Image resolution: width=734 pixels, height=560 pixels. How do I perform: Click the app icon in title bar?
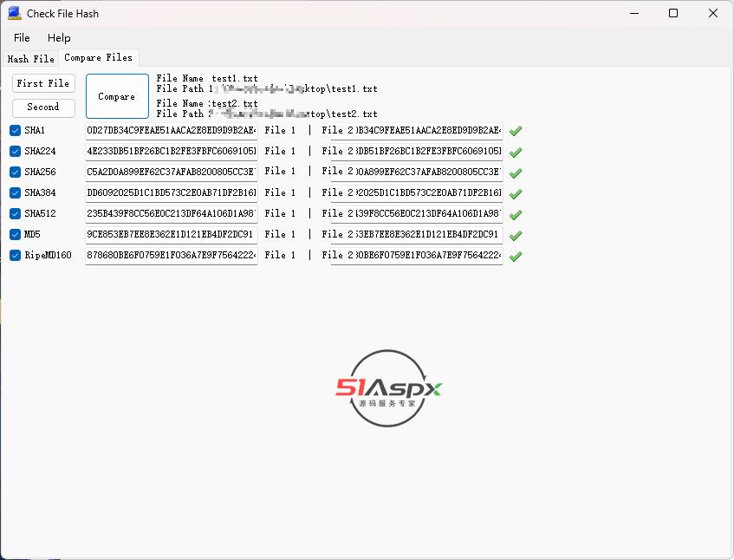pos(14,13)
